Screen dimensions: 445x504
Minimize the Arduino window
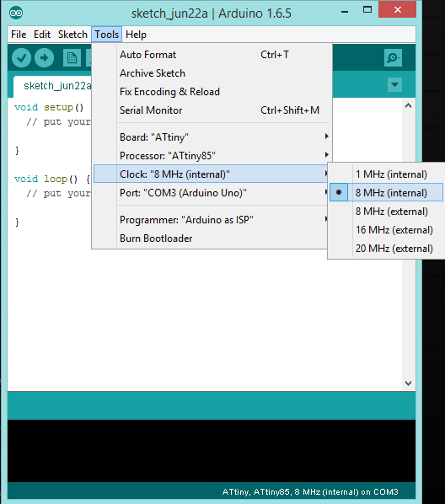pyautogui.click(x=345, y=12)
